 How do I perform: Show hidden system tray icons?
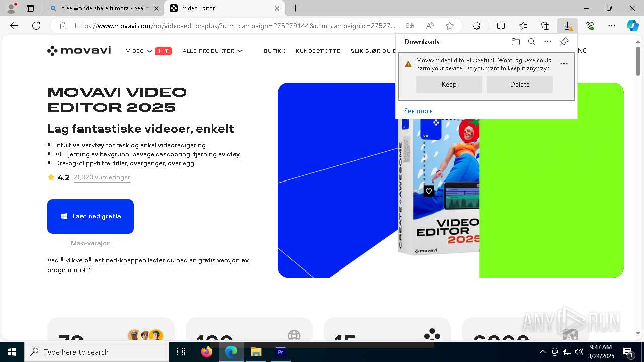click(x=543, y=352)
